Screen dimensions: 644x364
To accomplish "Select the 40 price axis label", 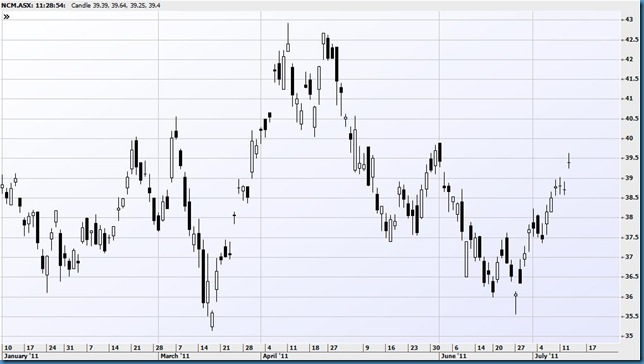I will [629, 138].
